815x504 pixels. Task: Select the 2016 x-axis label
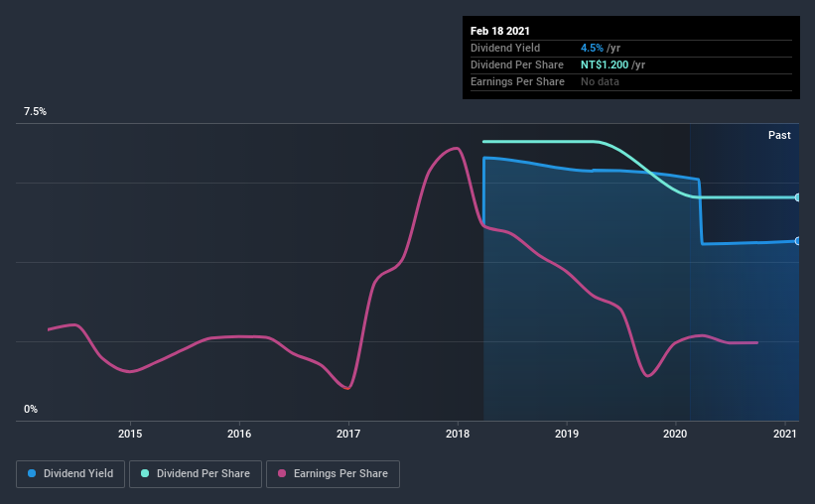239,434
